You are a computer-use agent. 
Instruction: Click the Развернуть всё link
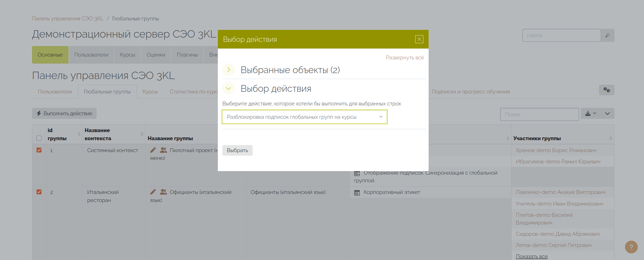(405, 58)
